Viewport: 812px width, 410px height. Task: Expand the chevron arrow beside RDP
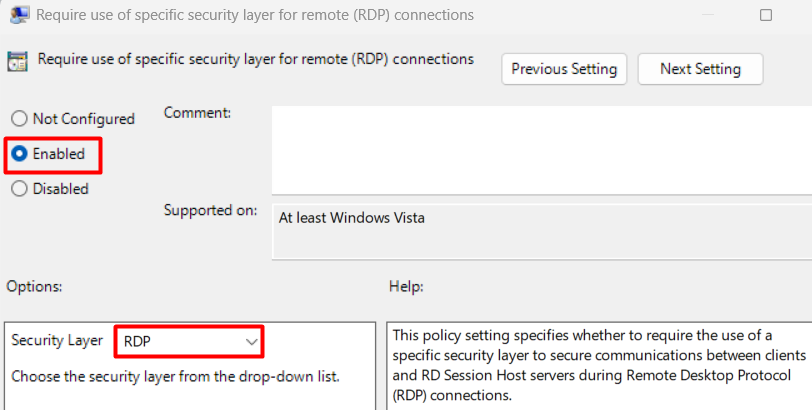pos(251,342)
